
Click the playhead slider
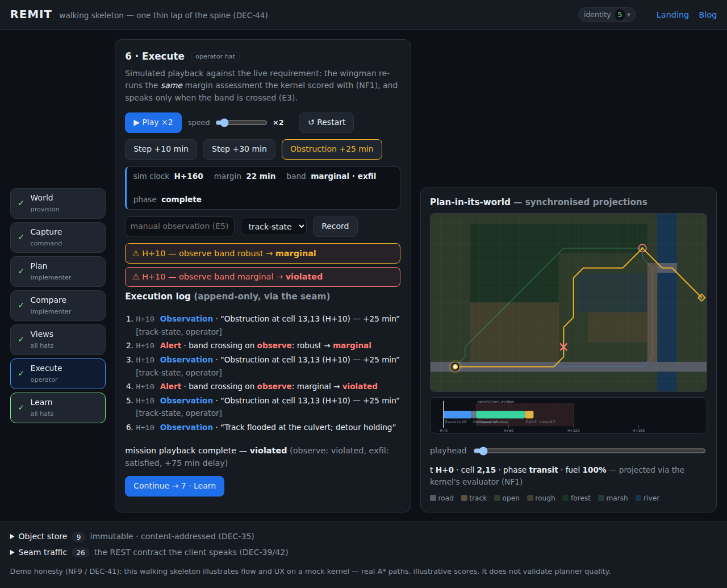(590, 451)
